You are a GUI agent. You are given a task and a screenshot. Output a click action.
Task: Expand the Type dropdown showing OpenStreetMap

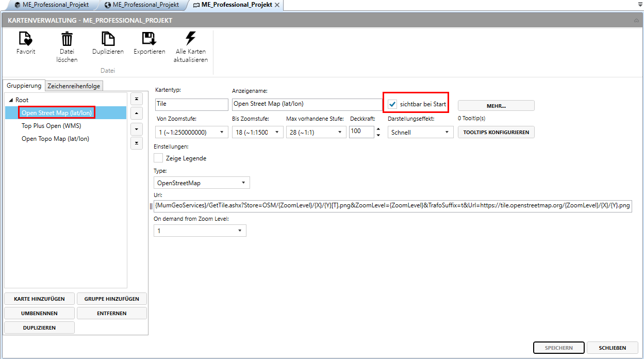click(x=202, y=183)
